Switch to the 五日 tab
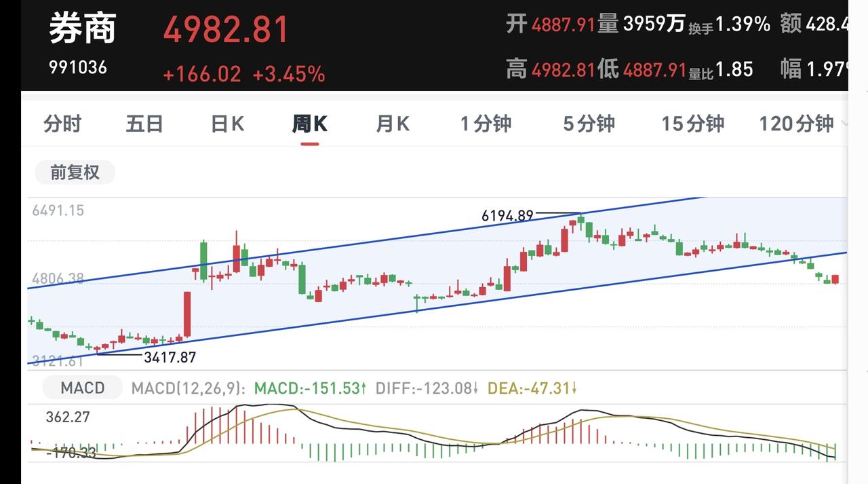The image size is (868, 484). pos(144,124)
